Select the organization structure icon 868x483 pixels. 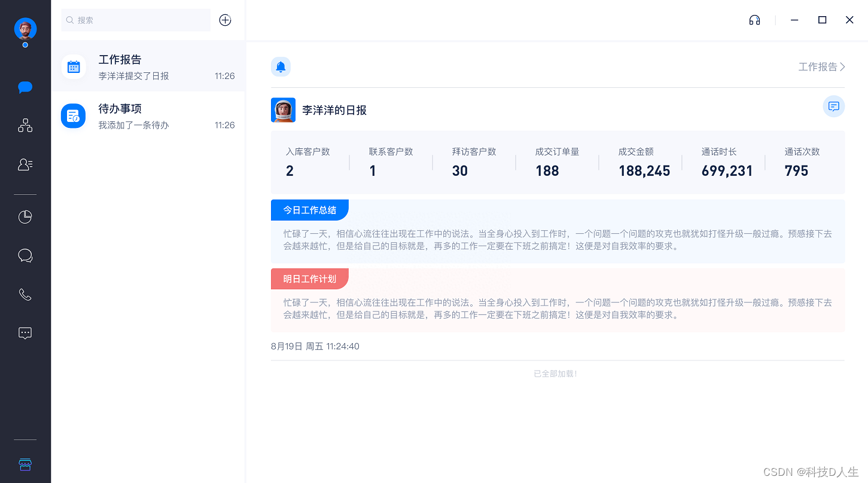[x=25, y=126]
